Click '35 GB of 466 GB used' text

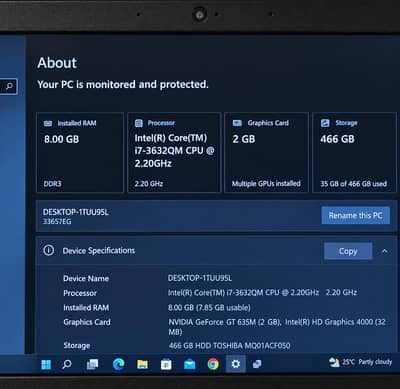click(x=354, y=184)
